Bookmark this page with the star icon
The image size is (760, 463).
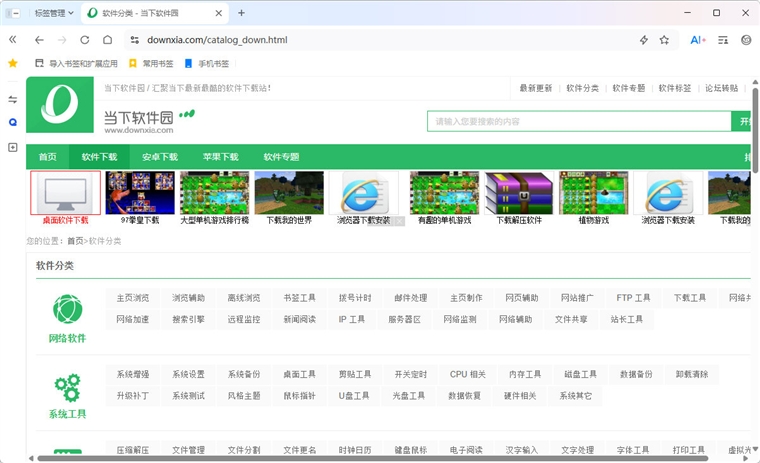[665, 40]
